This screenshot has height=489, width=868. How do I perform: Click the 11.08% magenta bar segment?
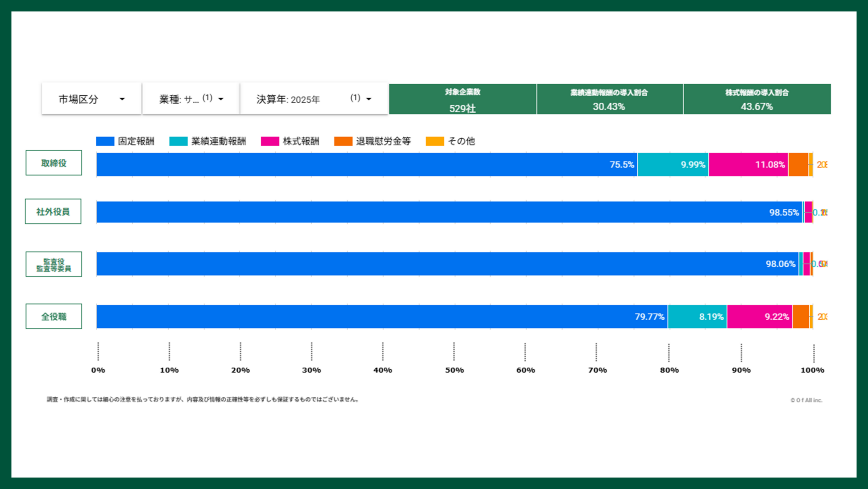(x=748, y=165)
